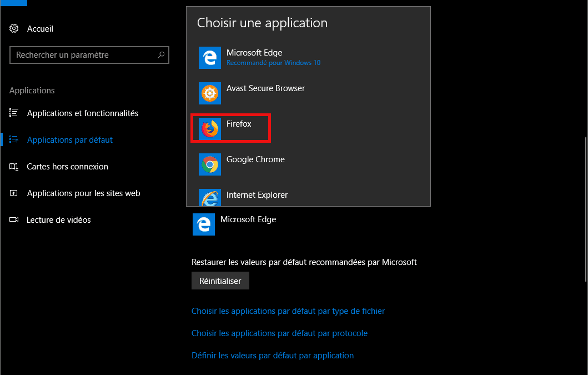Open defaults by file type link
This screenshot has width=588, height=375.
pos(288,311)
